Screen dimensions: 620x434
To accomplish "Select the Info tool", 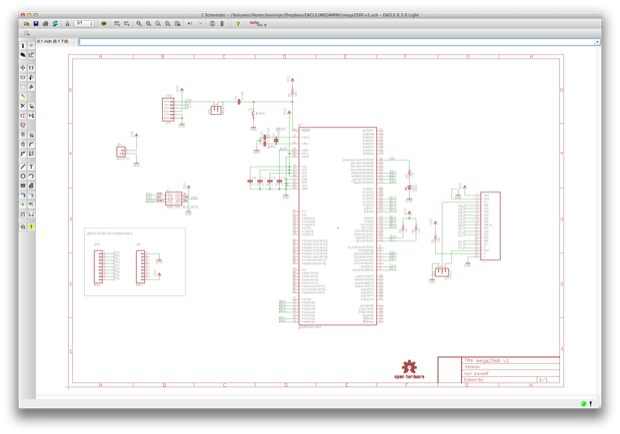I will click(x=23, y=46).
